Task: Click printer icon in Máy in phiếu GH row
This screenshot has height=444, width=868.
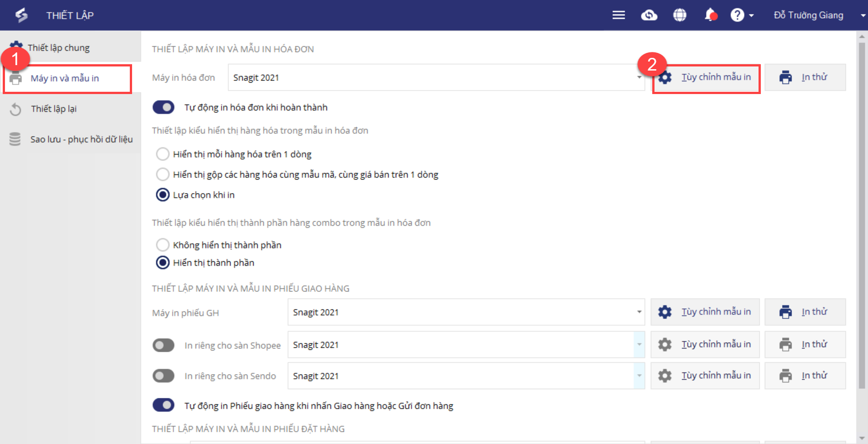Action: point(786,312)
